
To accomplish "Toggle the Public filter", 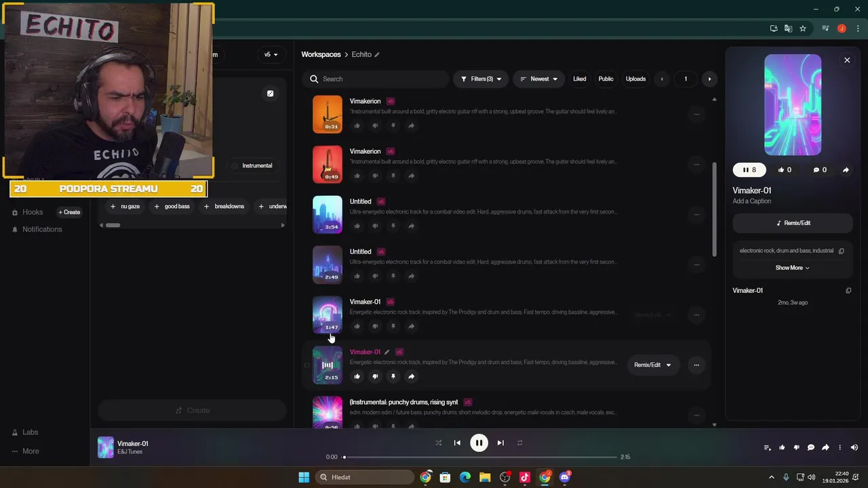I will (x=606, y=79).
